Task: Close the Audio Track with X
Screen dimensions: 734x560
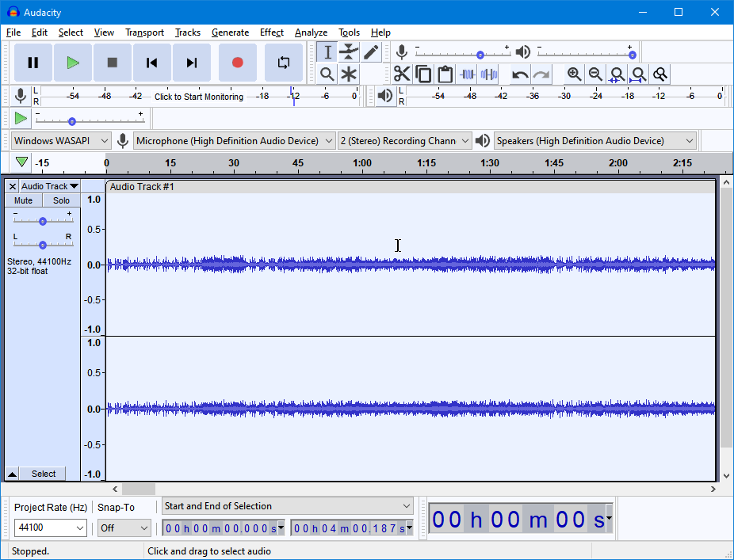Action: click(x=13, y=186)
